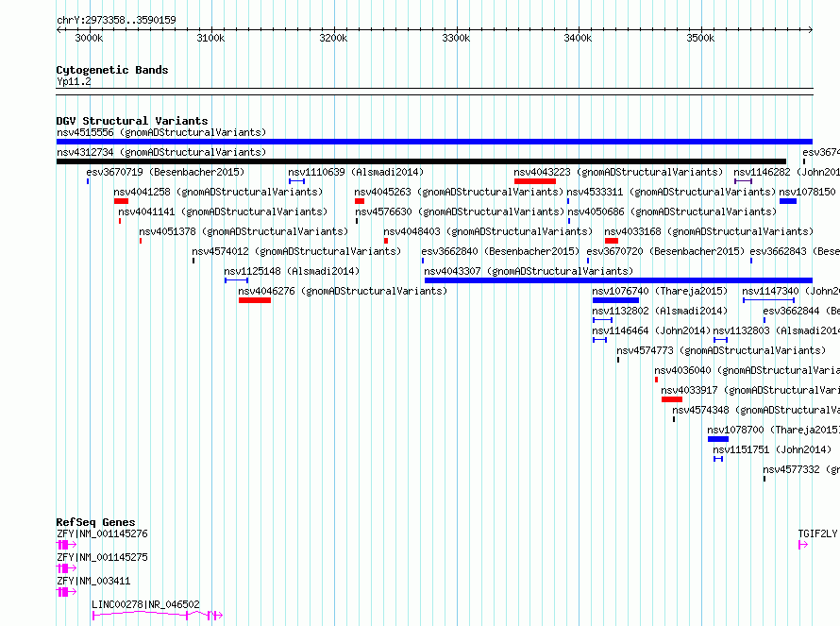Select the nsv4051378 variant label

[x=244, y=231]
